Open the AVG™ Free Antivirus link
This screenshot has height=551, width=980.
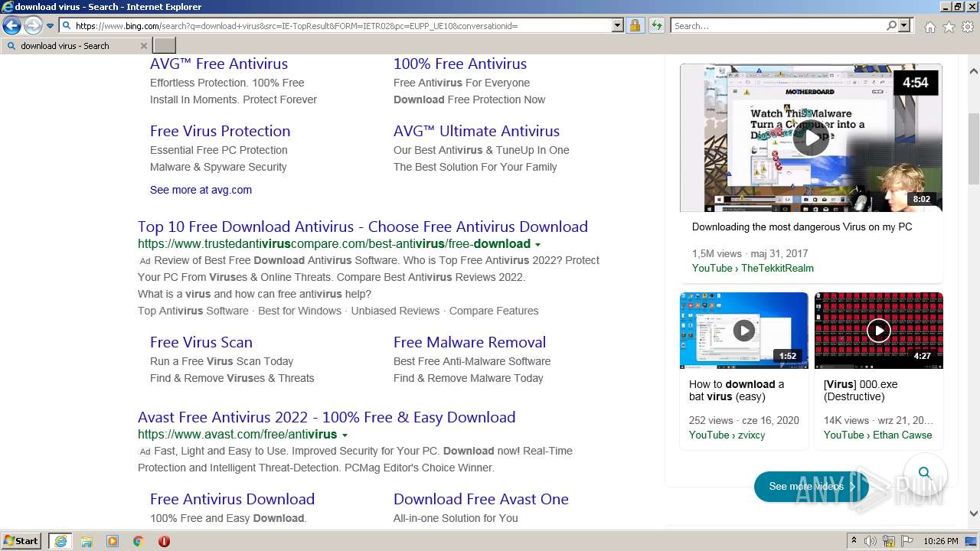[x=219, y=64]
